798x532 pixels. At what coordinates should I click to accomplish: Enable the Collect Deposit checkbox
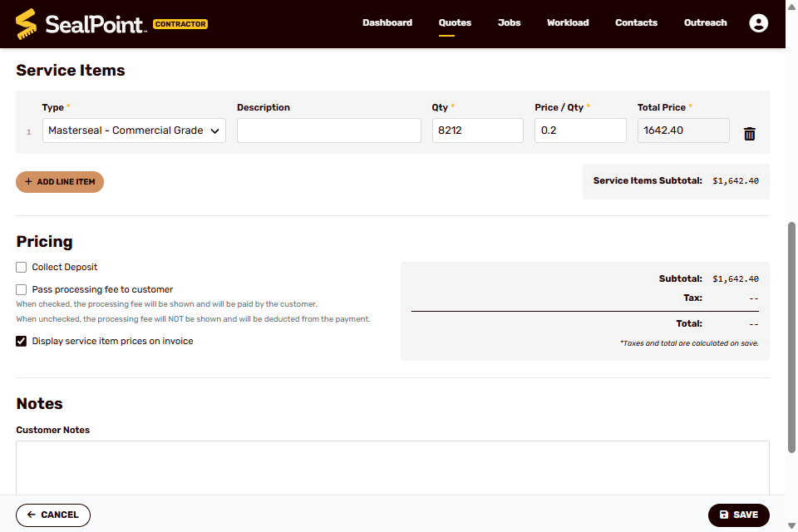(21, 268)
